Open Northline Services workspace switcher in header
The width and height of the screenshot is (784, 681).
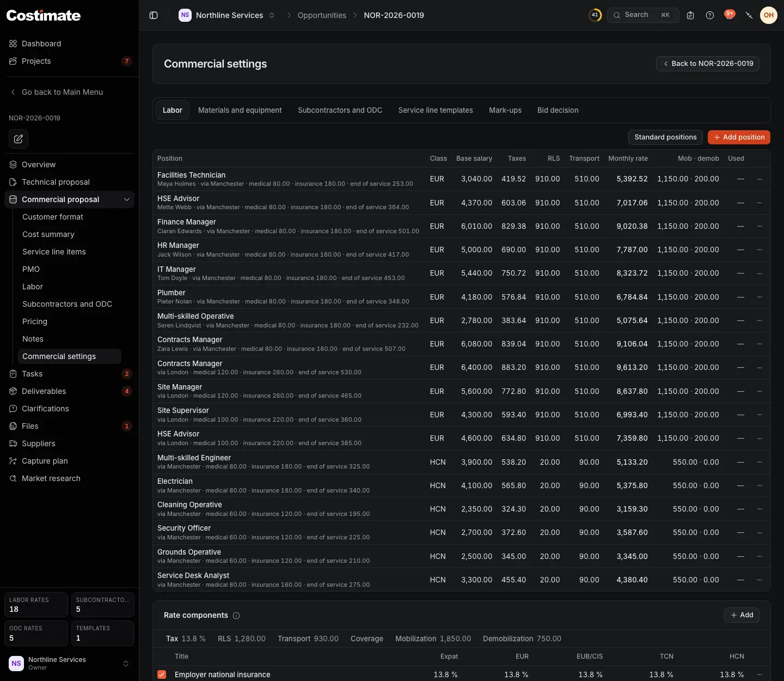click(227, 15)
